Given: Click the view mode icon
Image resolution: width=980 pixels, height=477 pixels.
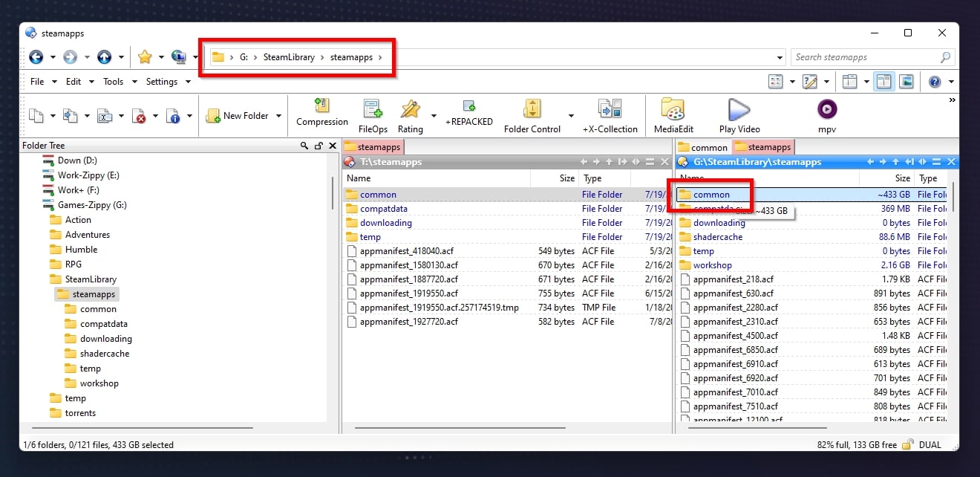Looking at the screenshot, I should (x=775, y=81).
